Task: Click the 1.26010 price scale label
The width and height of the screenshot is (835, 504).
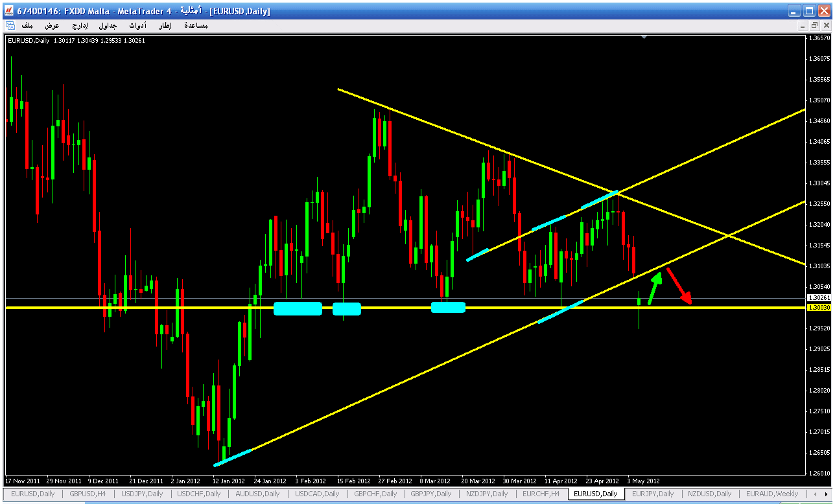Action: [x=819, y=473]
